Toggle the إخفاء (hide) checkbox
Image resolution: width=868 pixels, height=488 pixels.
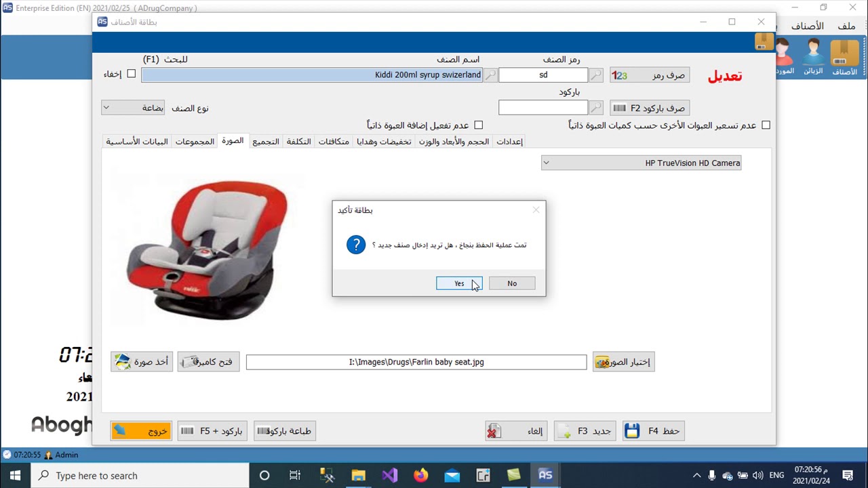coord(132,74)
